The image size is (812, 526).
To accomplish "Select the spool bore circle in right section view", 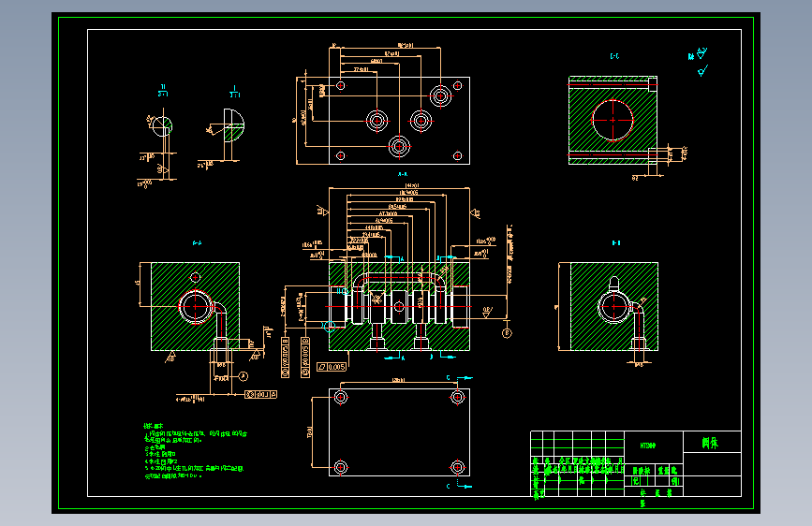I will [614, 306].
